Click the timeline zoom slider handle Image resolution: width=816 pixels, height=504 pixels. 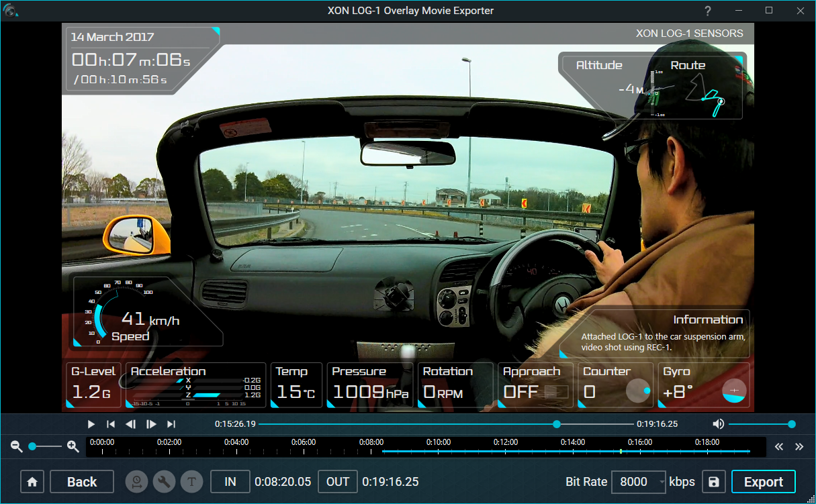pyautogui.click(x=32, y=446)
